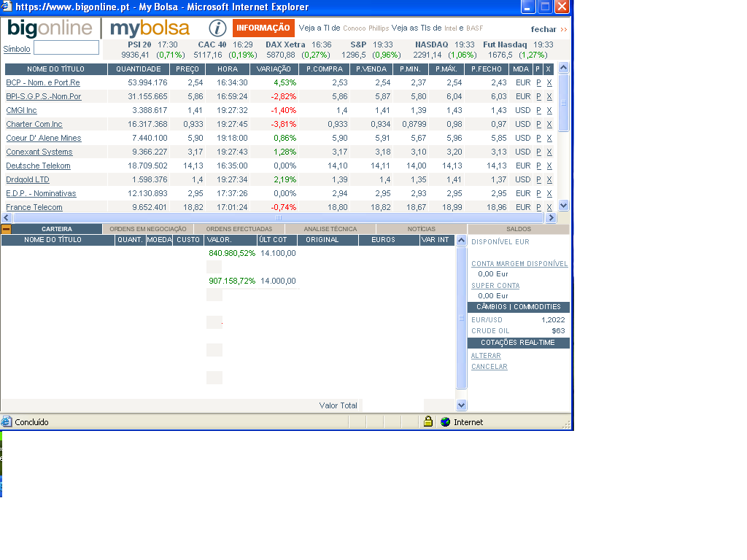Click the Internet Explorer page icon in title bar

tap(7, 6)
